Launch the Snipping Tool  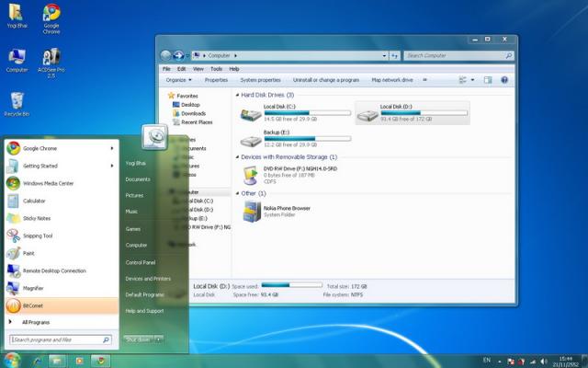pos(62,236)
